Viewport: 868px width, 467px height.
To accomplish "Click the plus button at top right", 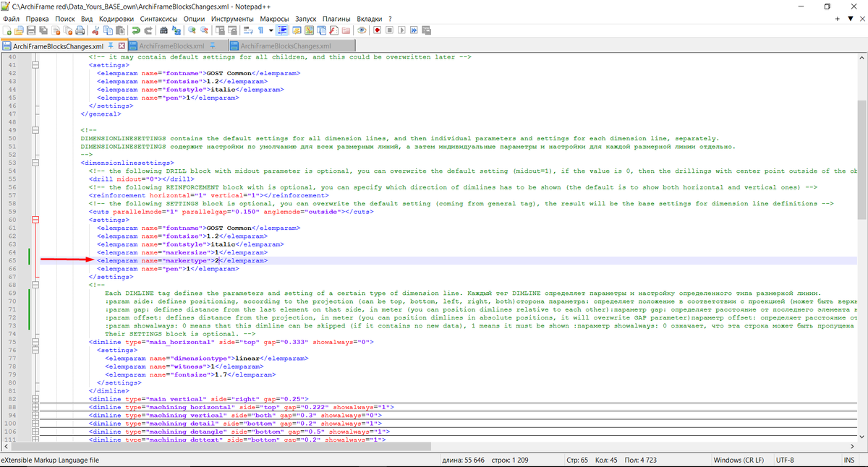I will [x=839, y=18].
